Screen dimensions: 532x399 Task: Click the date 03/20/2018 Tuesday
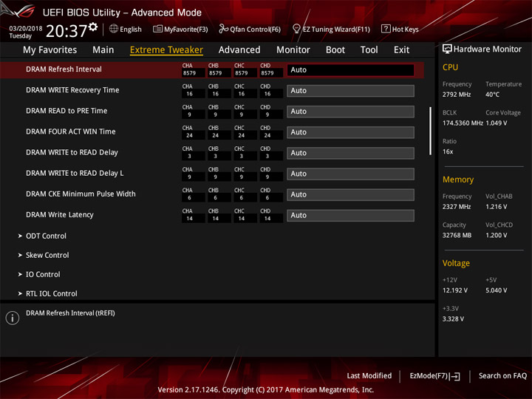[x=25, y=32]
